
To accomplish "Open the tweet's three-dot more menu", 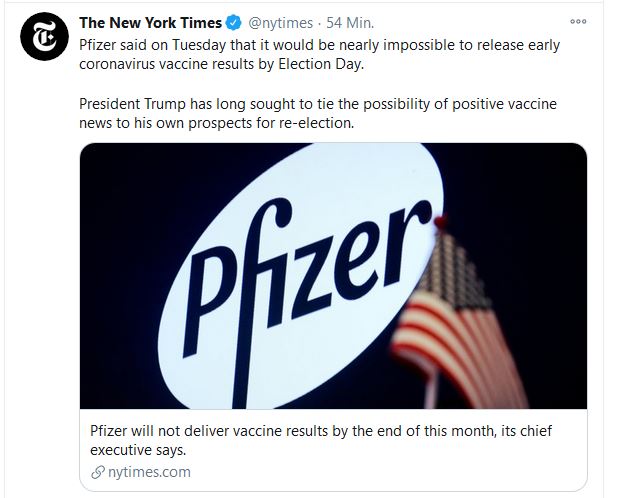I will pos(578,21).
